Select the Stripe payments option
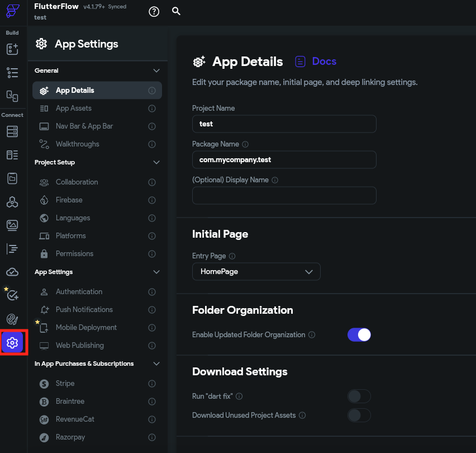 65,384
